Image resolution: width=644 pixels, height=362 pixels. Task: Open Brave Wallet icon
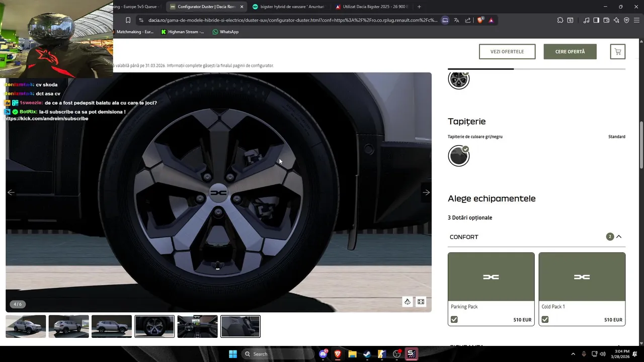(606, 20)
